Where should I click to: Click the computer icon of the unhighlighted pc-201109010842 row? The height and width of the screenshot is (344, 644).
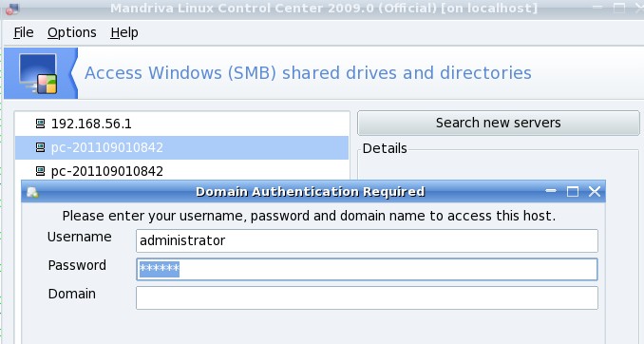click(40, 170)
